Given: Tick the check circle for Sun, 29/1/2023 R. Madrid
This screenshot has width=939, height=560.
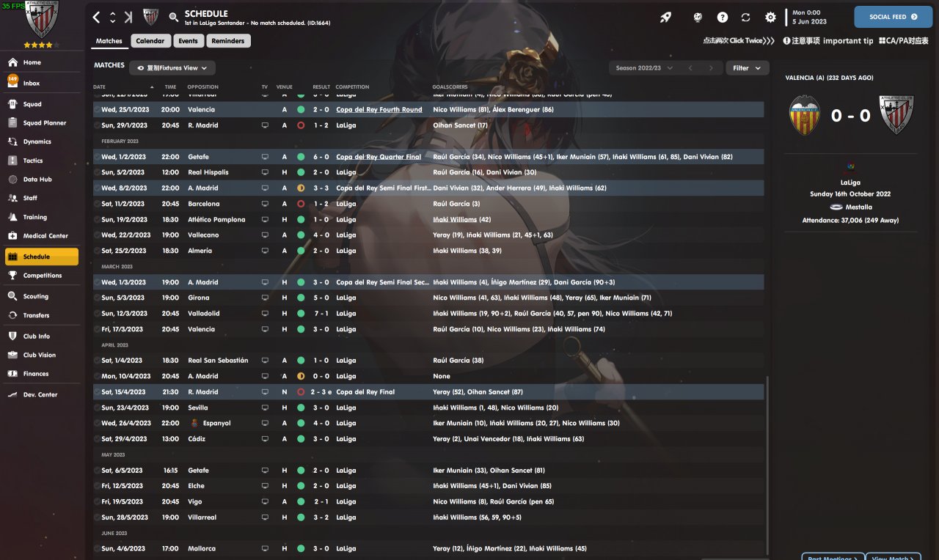Looking at the screenshot, I should click(97, 125).
